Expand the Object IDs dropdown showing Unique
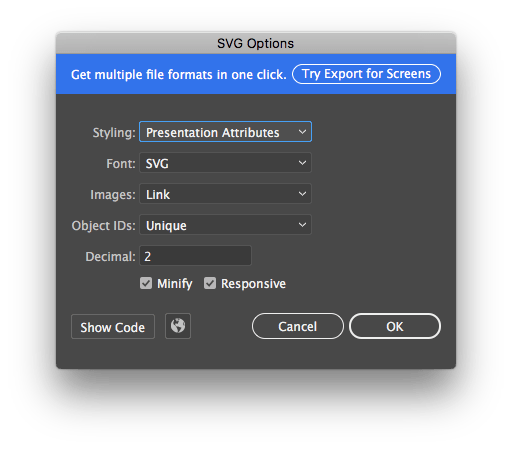The image size is (512, 449). (x=225, y=225)
